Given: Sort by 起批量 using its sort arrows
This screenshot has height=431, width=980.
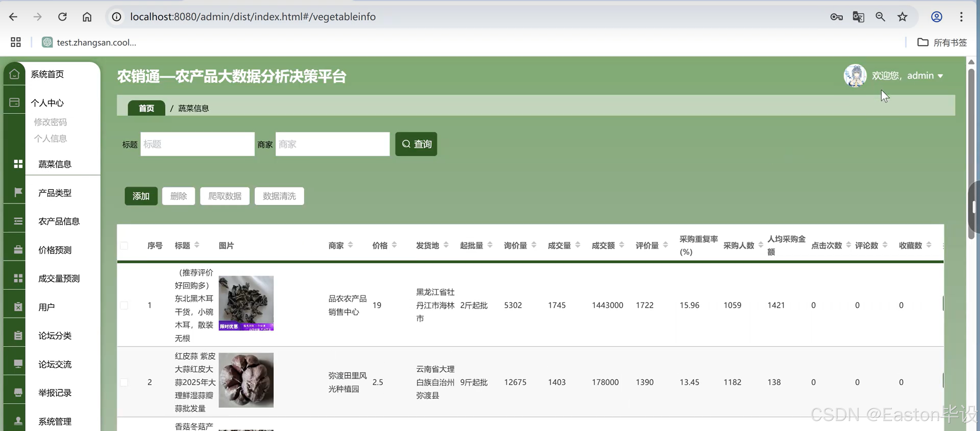Looking at the screenshot, I should tap(490, 245).
